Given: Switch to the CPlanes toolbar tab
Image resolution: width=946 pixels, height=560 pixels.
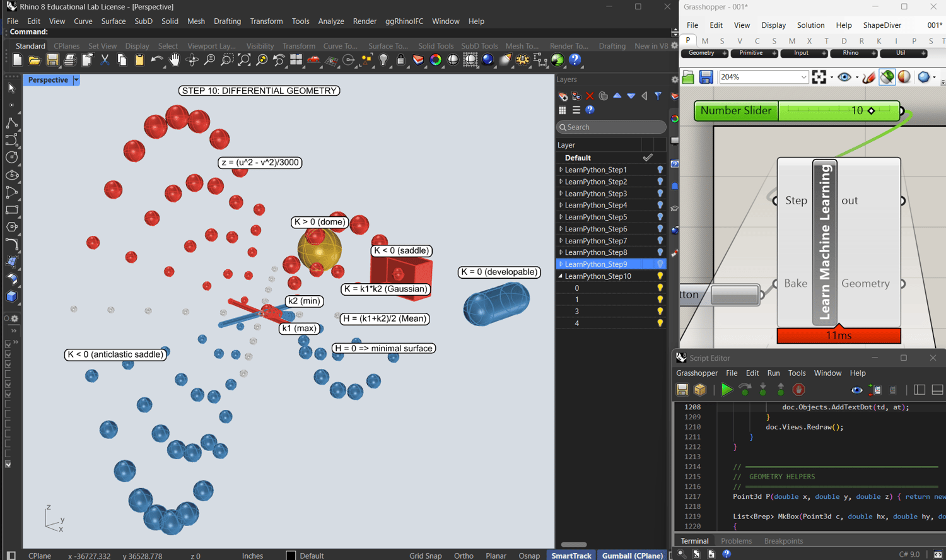Looking at the screenshot, I should (x=66, y=46).
